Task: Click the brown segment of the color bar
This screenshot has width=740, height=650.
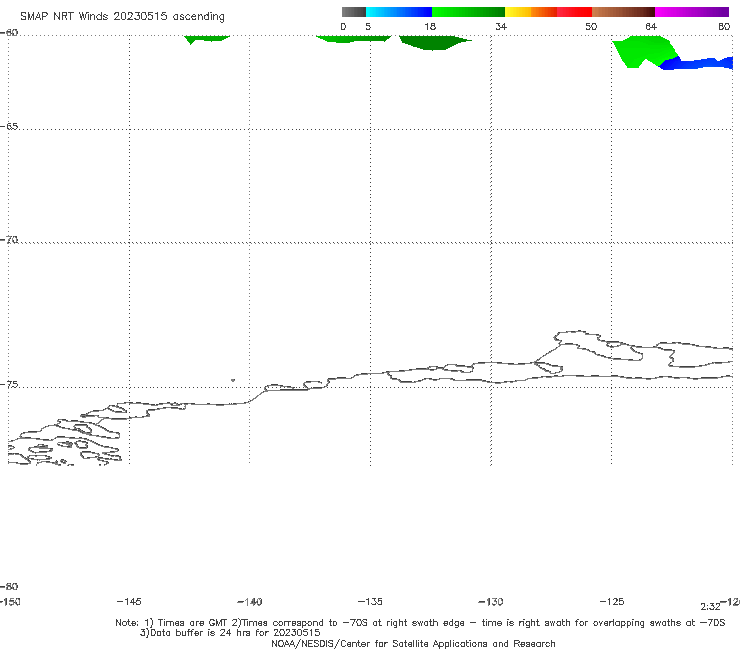Action: click(x=623, y=12)
